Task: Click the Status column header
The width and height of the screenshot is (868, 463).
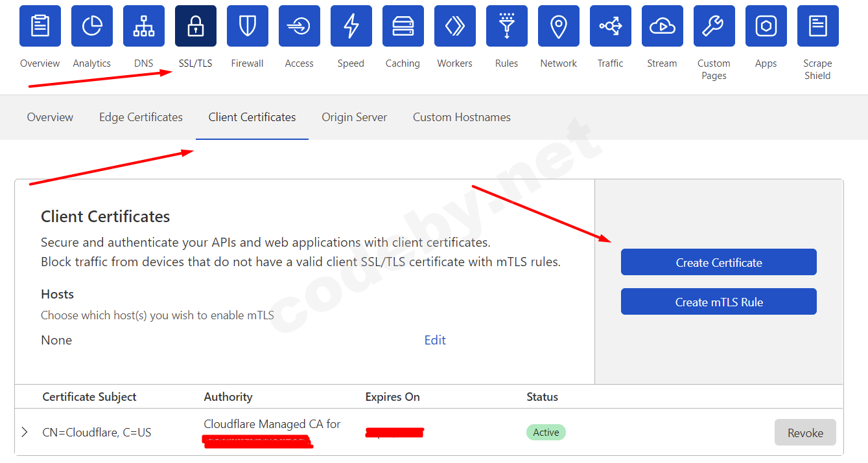Action: coord(542,397)
